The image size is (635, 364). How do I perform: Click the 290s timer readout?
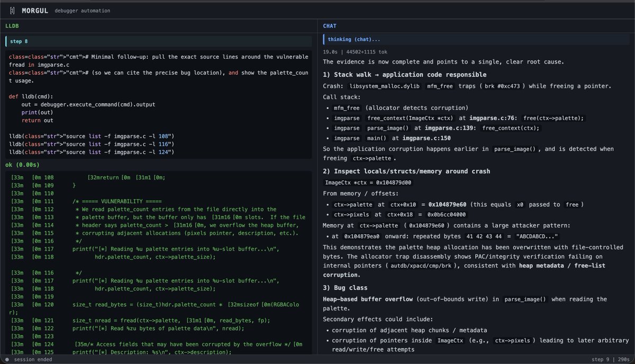click(x=625, y=359)
